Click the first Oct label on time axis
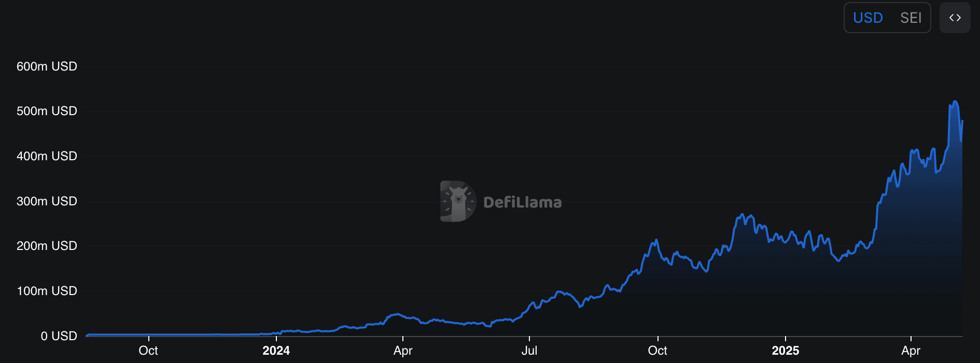Screen dimensions: 980x363 point(148,351)
